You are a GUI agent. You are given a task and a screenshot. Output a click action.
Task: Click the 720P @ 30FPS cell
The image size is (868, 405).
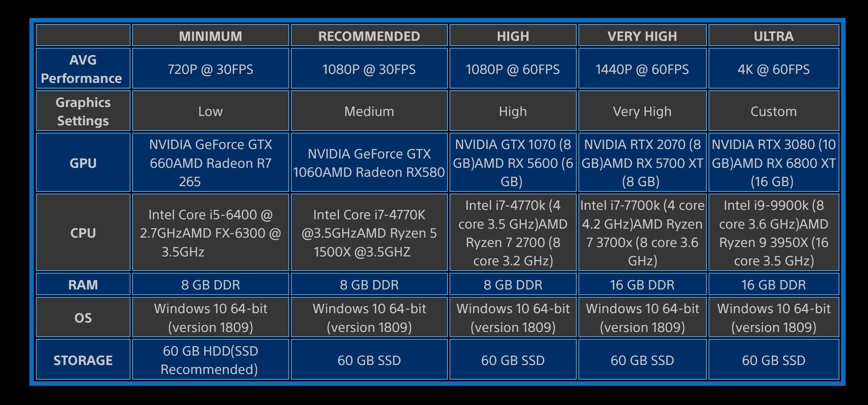coord(210,69)
